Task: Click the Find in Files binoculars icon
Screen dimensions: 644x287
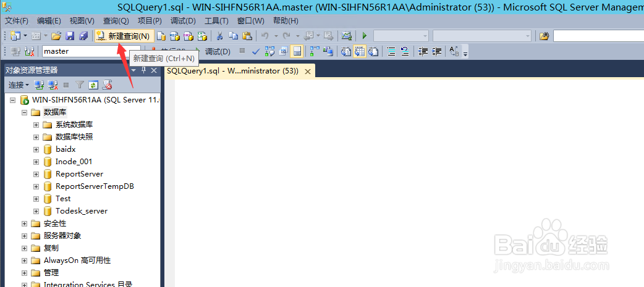Action: (544, 36)
